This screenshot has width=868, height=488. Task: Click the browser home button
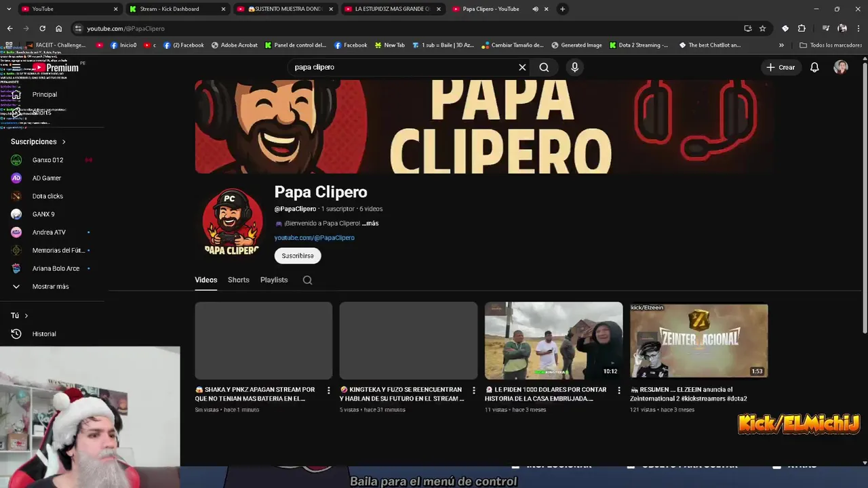(58, 28)
